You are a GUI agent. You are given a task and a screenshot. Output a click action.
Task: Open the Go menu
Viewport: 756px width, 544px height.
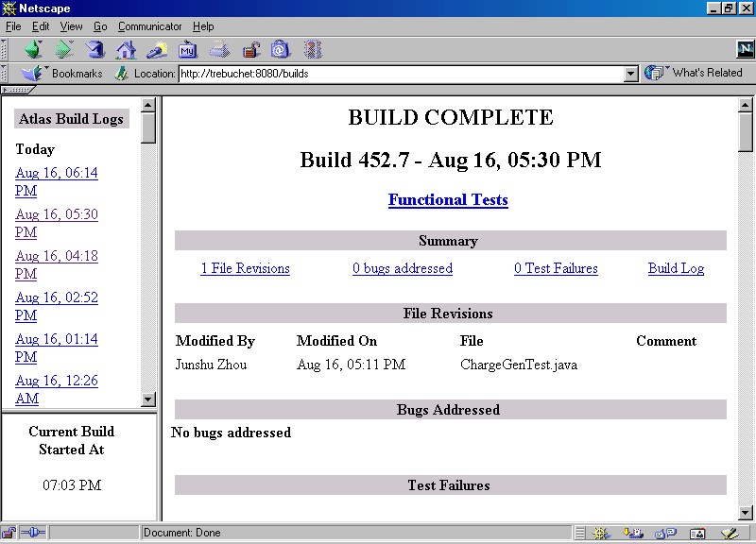click(x=100, y=26)
